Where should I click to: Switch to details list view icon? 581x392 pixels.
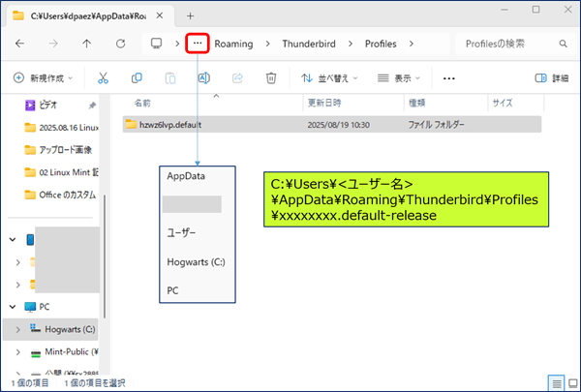coord(556,383)
